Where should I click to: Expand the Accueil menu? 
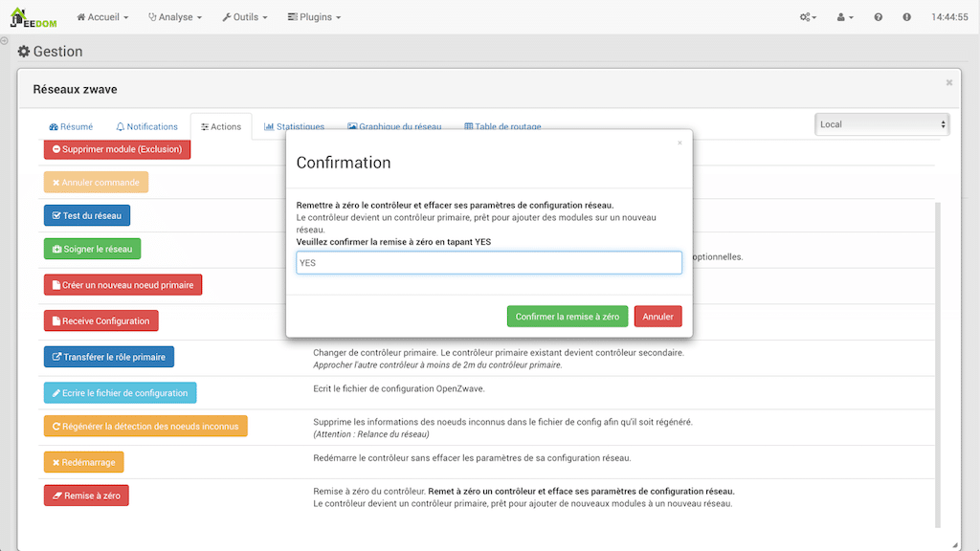tap(102, 17)
